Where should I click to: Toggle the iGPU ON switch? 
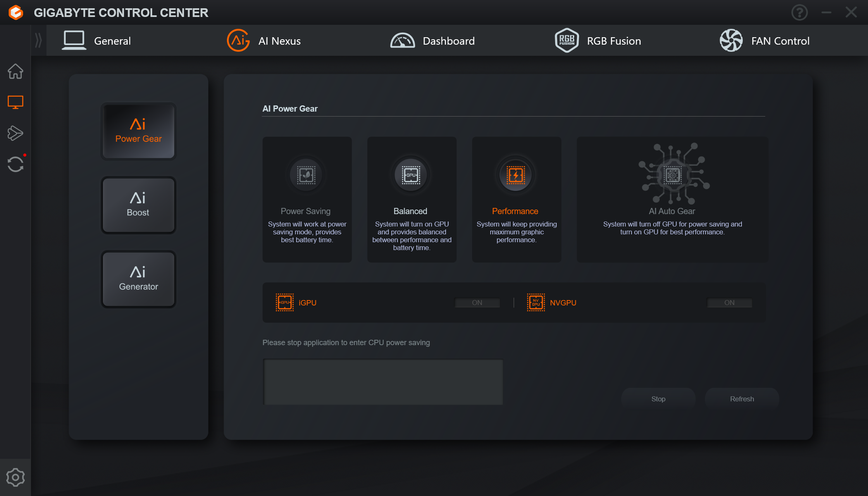477,303
